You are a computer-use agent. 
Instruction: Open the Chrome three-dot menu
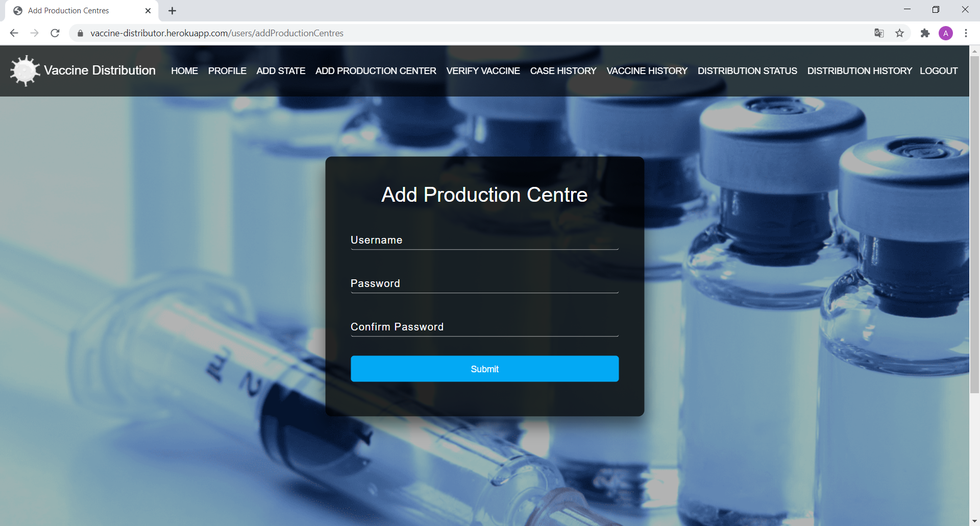pos(966,33)
